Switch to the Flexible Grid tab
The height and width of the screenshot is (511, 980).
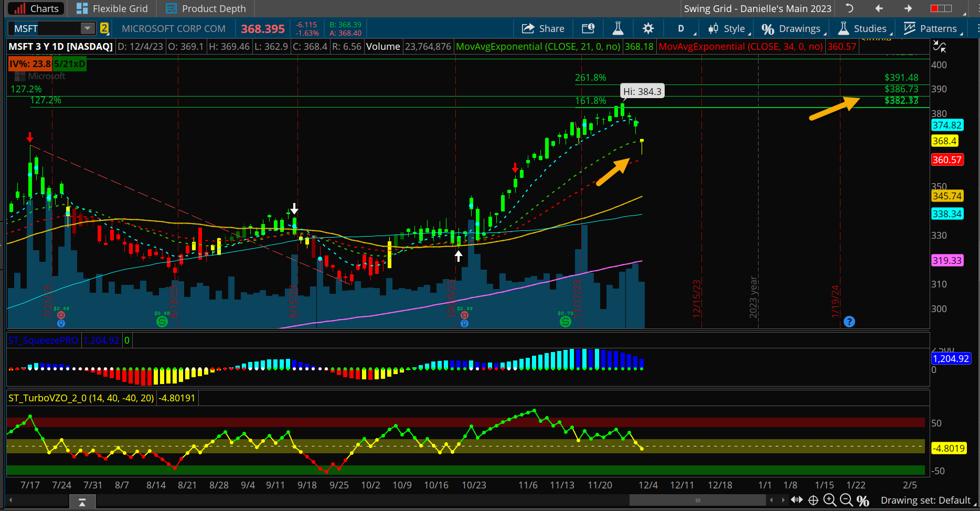(x=112, y=8)
